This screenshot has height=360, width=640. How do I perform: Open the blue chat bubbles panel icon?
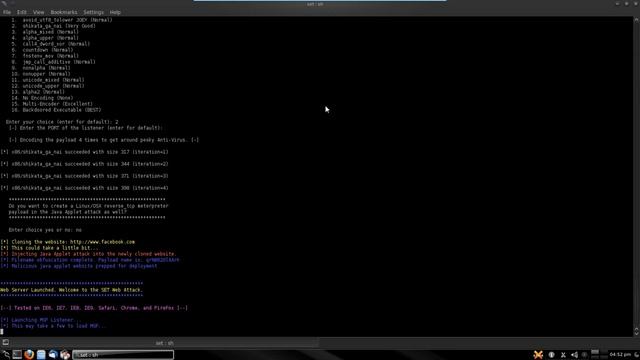53,355
